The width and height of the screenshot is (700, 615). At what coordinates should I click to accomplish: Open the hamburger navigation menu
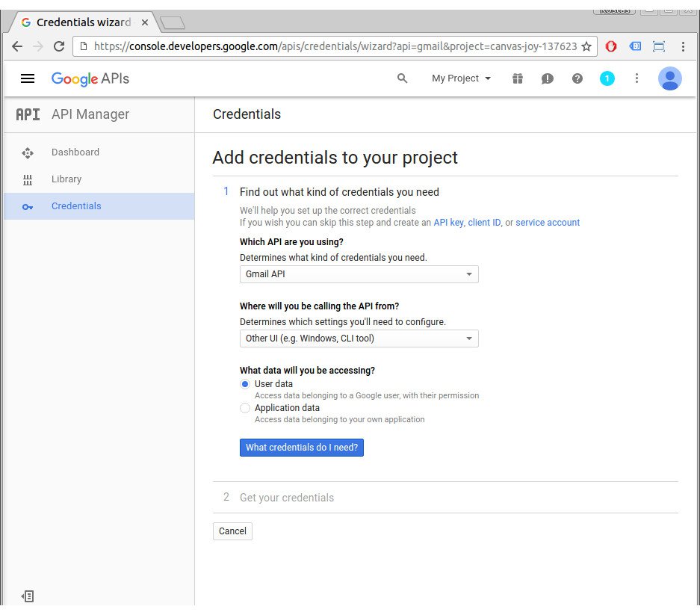28,78
